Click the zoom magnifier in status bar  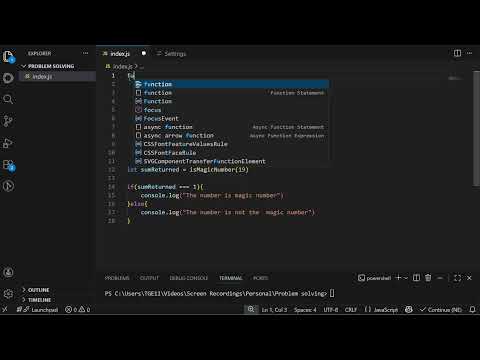point(251,309)
